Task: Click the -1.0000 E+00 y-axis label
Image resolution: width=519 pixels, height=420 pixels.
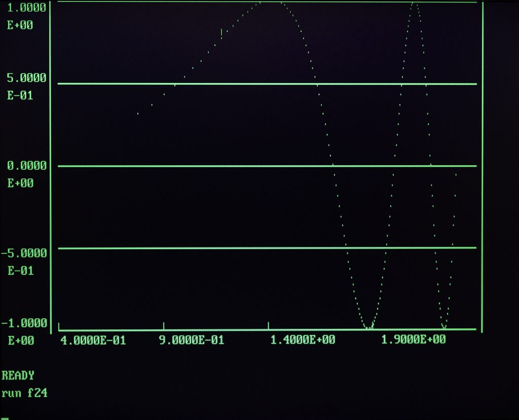Action: [x=24, y=332]
